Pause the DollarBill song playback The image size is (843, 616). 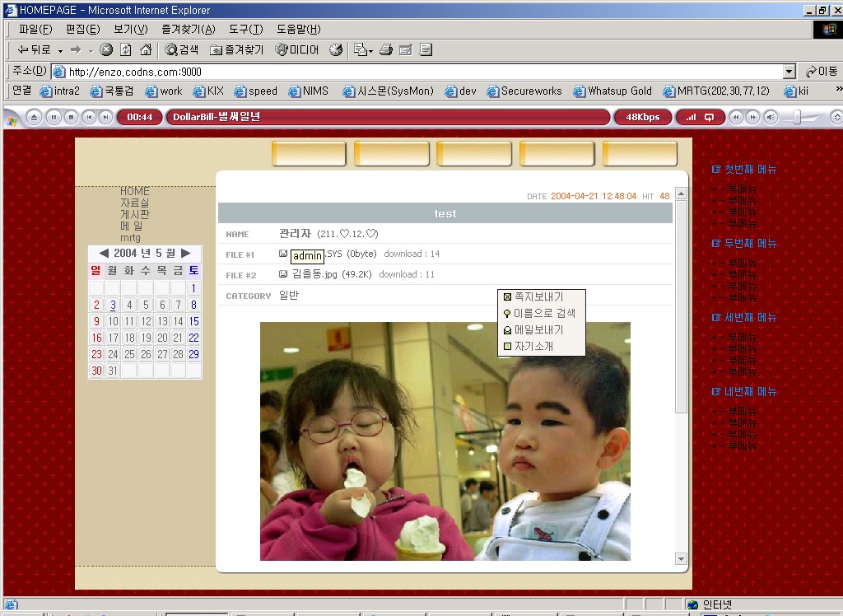(54, 117)
